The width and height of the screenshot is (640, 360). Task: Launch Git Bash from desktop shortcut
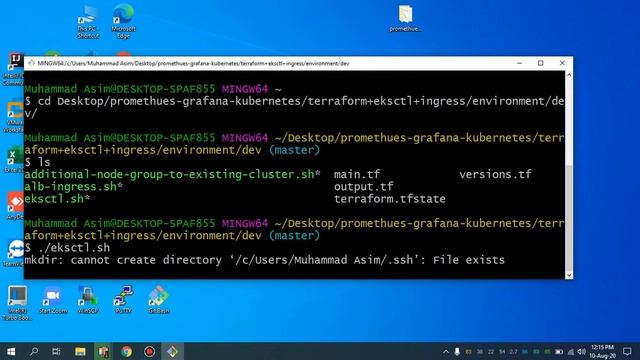click(159, 300)
